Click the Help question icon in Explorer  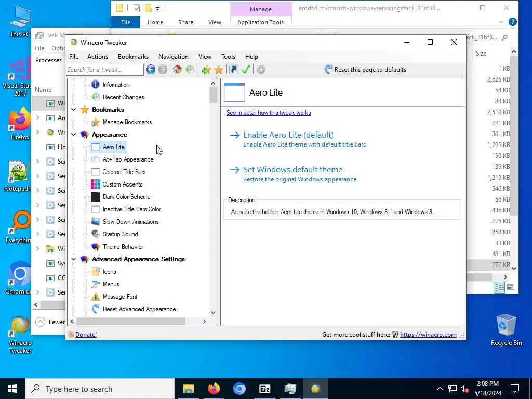(x=513, y=22)
